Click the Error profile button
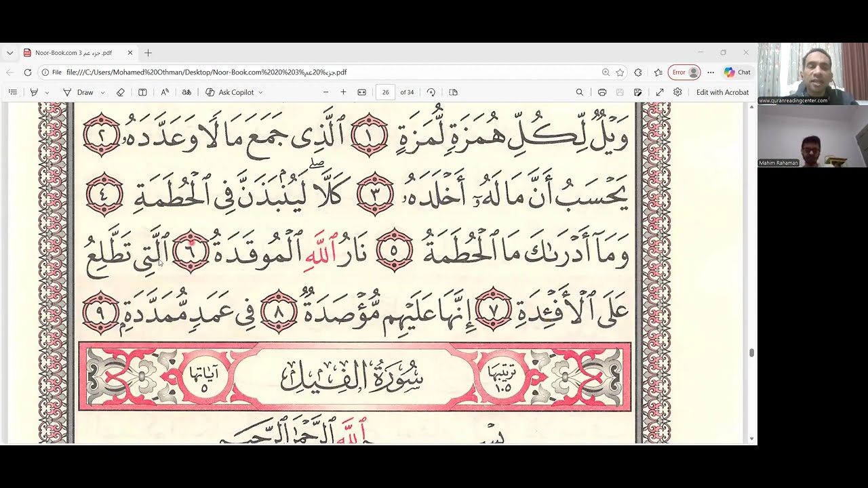 tap(684, 72)
